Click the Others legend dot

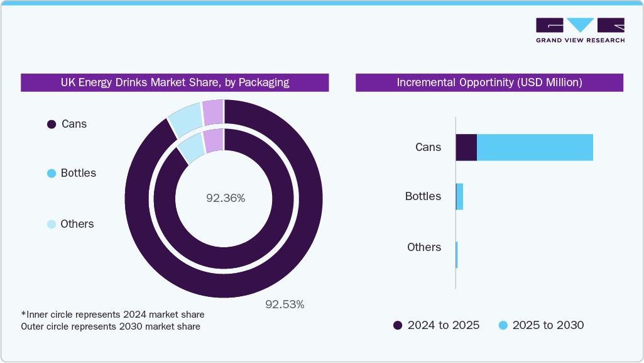pos(52,225)
